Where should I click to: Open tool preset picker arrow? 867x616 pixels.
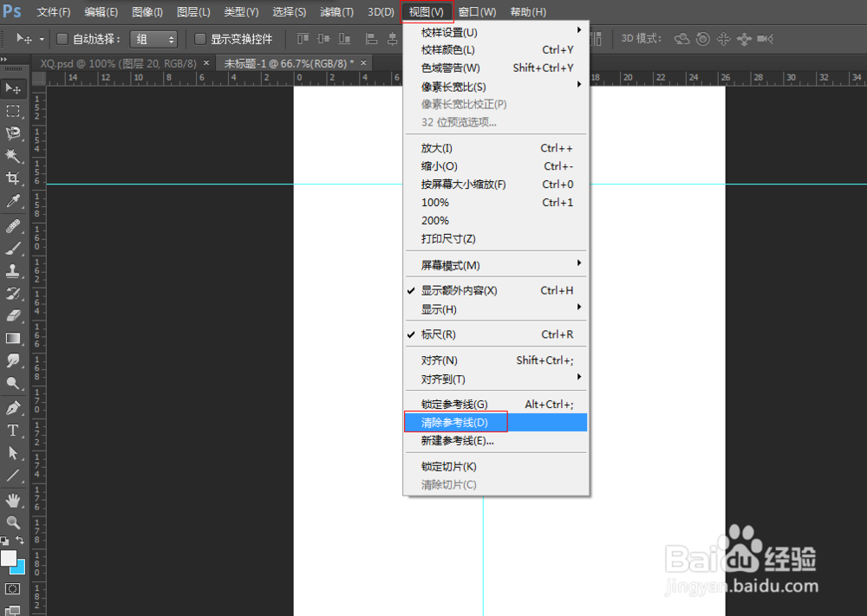pyautogui.click(x=42, y=39)
